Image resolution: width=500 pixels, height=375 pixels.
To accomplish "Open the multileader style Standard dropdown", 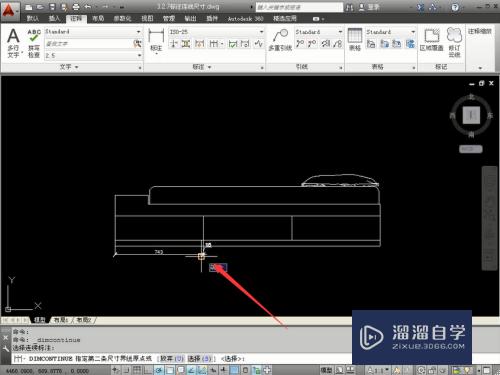I will click(340, 32).
